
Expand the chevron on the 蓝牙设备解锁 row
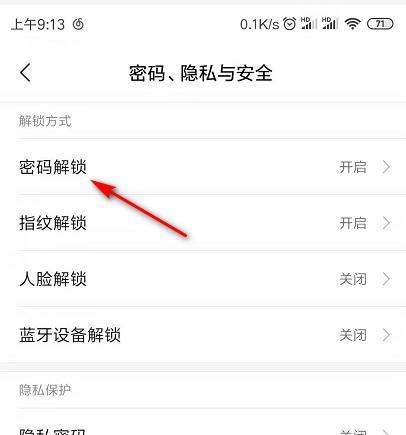(386, 335)
